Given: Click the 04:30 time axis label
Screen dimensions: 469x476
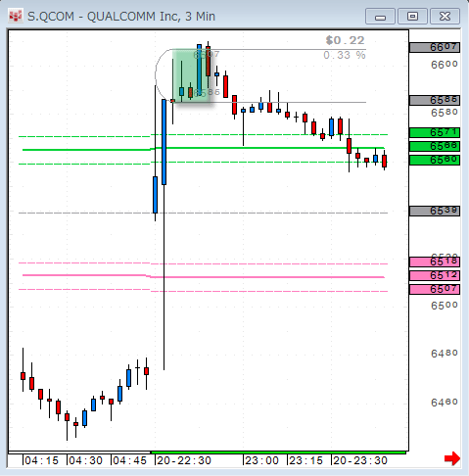Looking at the screenshot, I should tap(85, 460).
